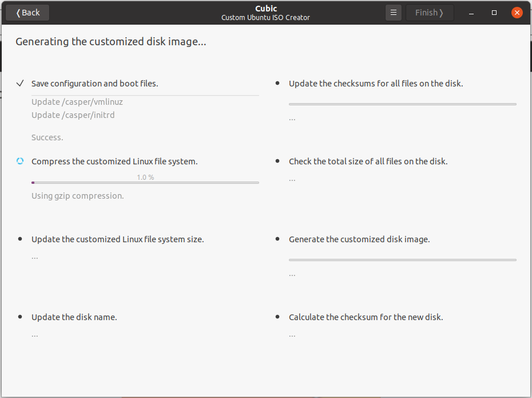Click the 'Generating the customized disk image...' heading

tap(110, 42)
